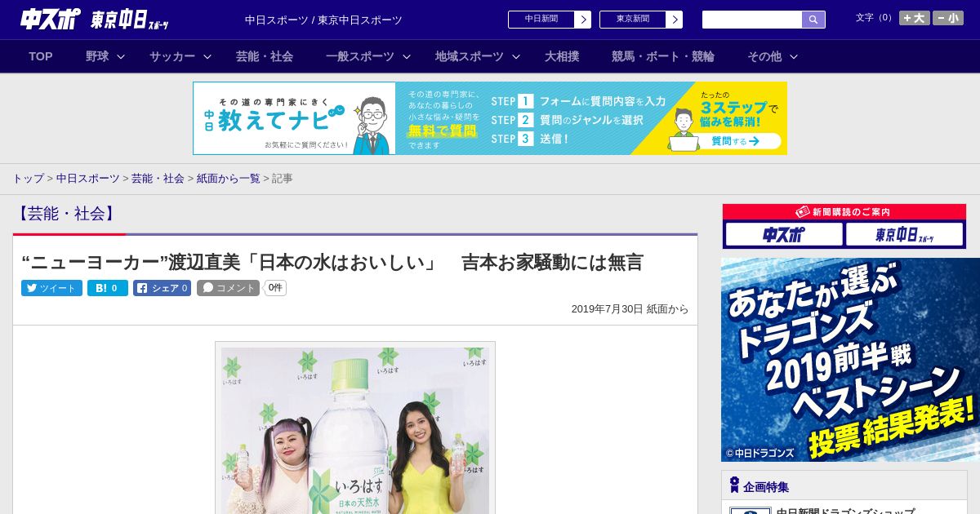Open the サッカー menu
Image resolution: width=980 pixels, height=514 pixels.
(x=172, y=56)
